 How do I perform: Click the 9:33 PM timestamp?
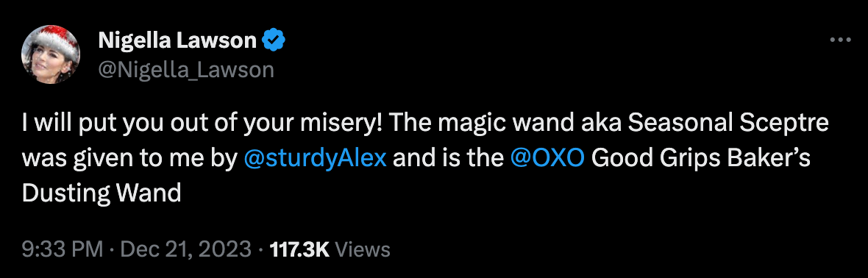pos(63,249)
